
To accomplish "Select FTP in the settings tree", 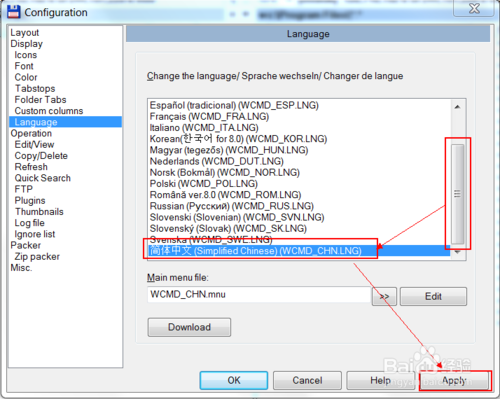I will (x=24, y=189).
